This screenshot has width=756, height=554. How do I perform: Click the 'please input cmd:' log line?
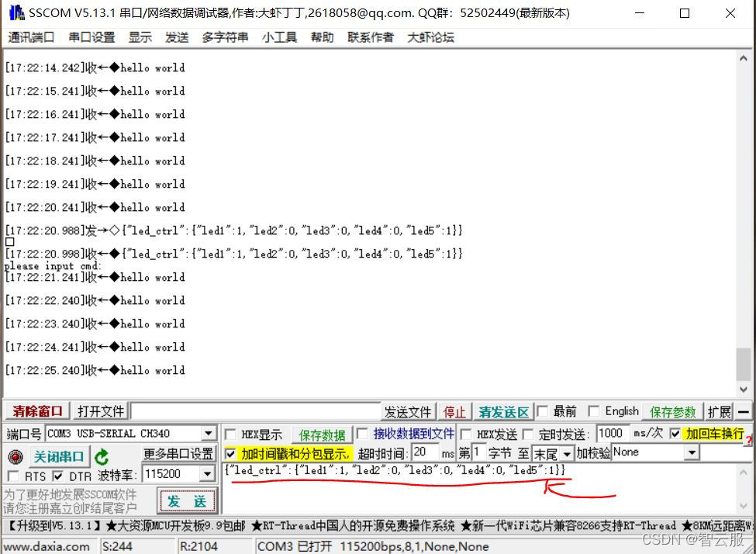point(53,266)
